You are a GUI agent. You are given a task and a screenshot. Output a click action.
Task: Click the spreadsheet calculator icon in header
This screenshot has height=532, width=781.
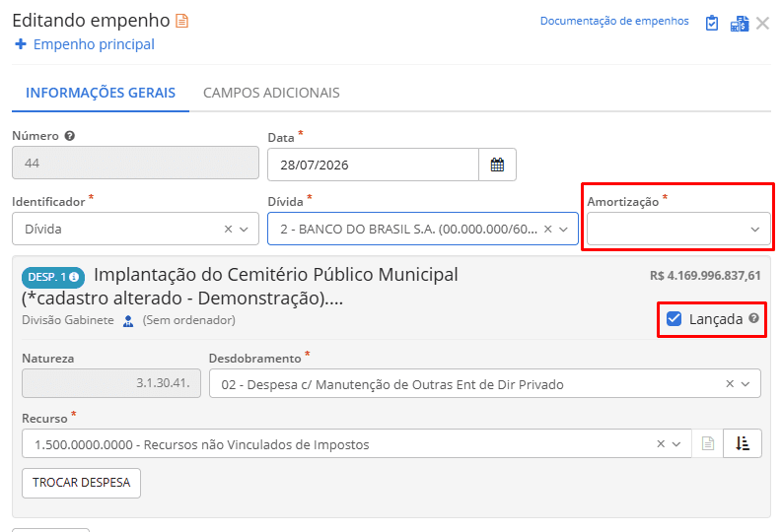point(740,23)
